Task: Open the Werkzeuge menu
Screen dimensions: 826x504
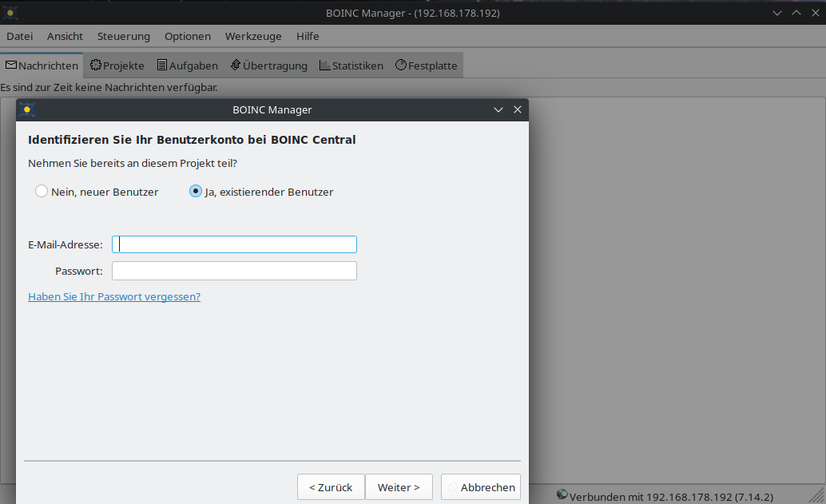Action: [253, 36]
